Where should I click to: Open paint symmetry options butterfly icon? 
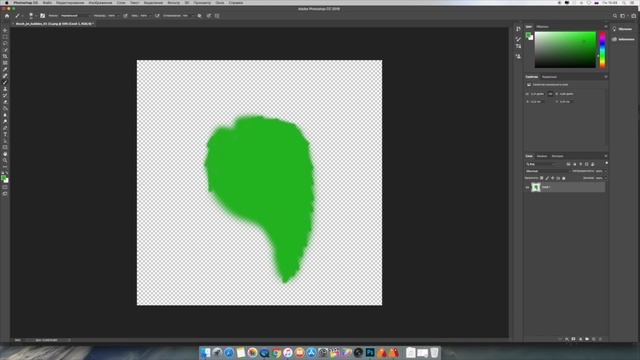(217, 16)
